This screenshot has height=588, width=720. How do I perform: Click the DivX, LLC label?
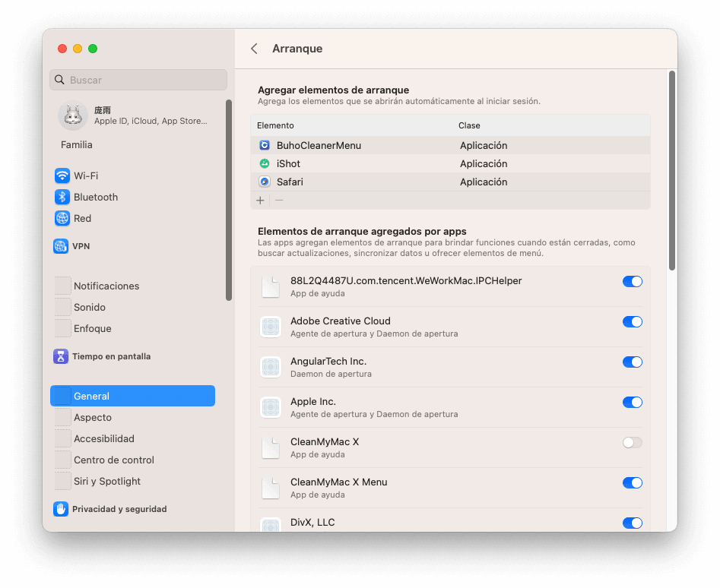tap(312, 523)
